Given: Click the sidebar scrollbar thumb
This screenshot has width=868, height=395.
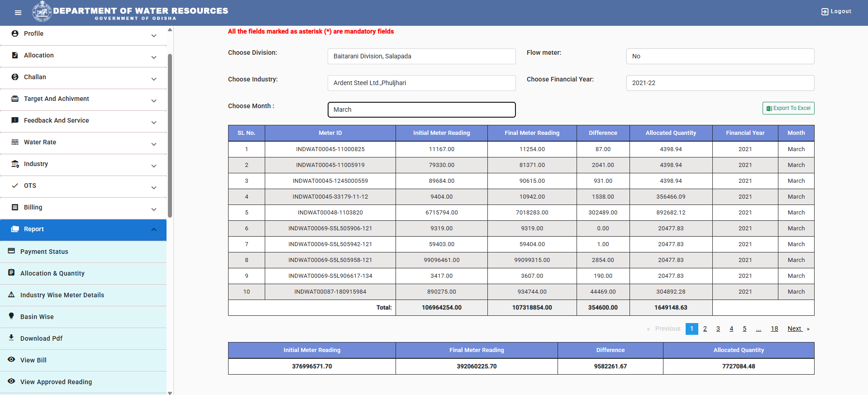Looking at the screenshot, I should point(170,136).
